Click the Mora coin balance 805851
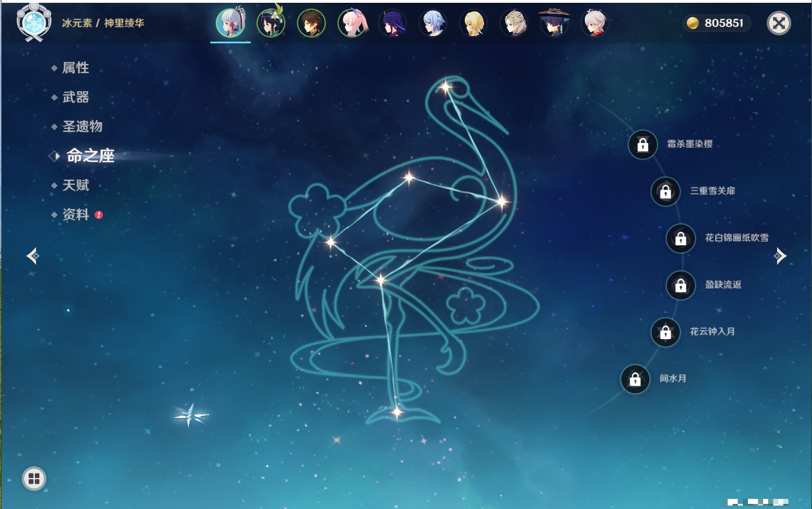This screenshot has height=509, width=812. 716,23
